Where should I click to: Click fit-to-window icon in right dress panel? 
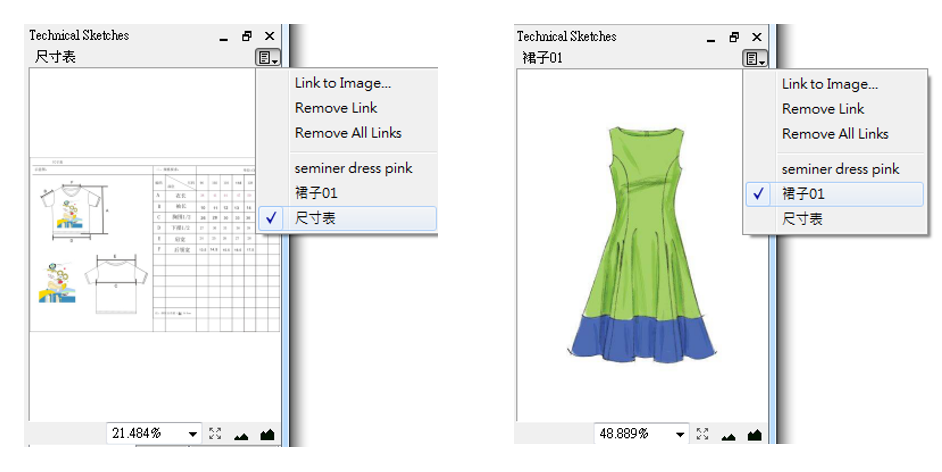point(703,434)
